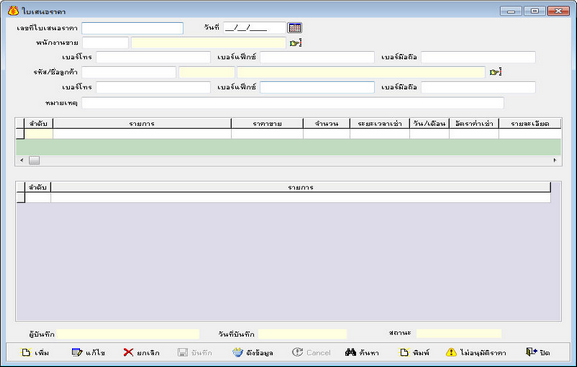Click into the วันที่ date field

[x=254, y=28]
